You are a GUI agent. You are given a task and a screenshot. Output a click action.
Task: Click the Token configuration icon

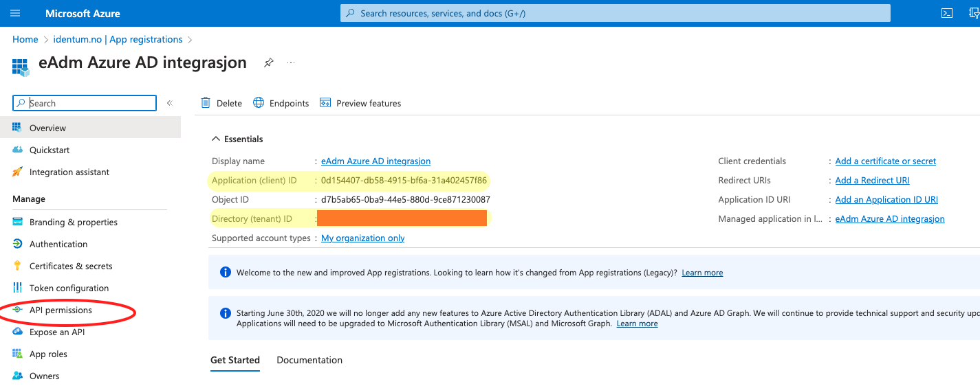[x=17, y=288]
